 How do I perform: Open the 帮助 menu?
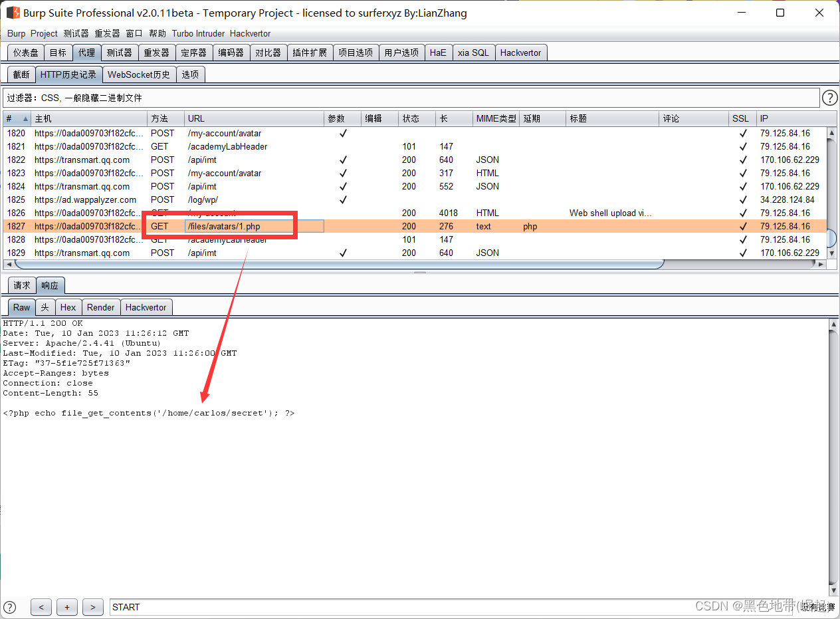(x=157, y=33)
